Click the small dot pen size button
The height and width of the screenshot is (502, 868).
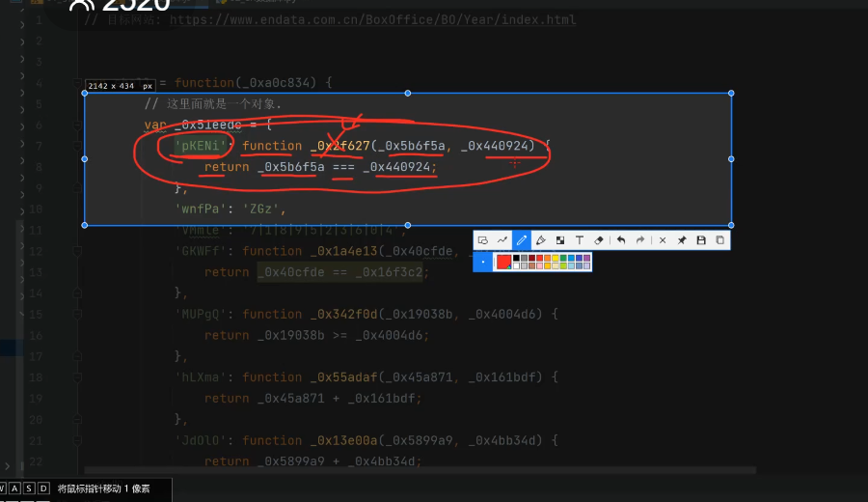tap(483, 262)
